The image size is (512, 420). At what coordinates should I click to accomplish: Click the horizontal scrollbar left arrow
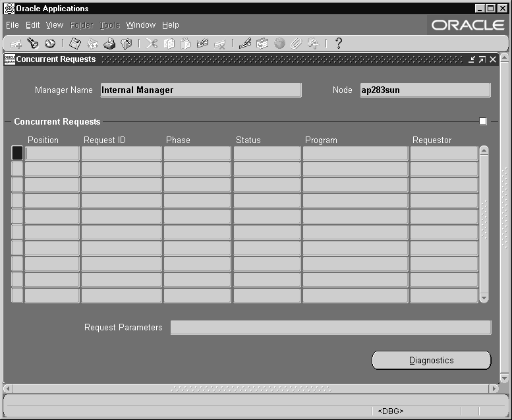(8, 388)
